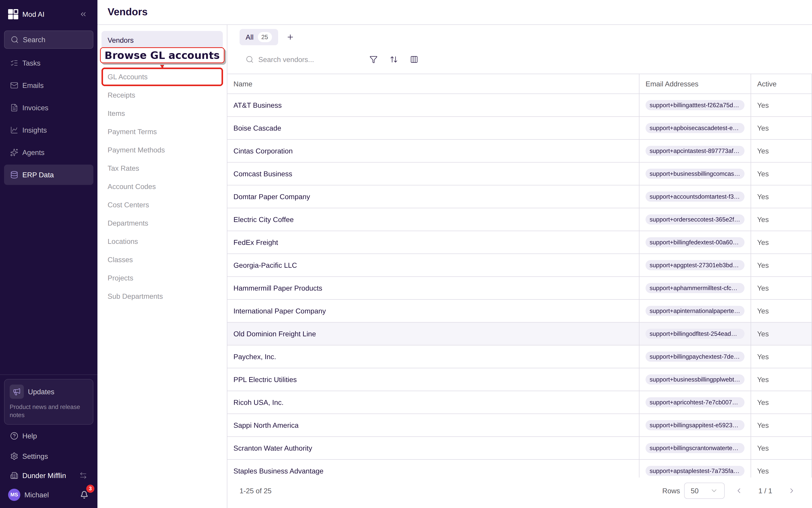Open the Scranton Water Authority vendor row
Screen dimensions: 812x508
519,448
